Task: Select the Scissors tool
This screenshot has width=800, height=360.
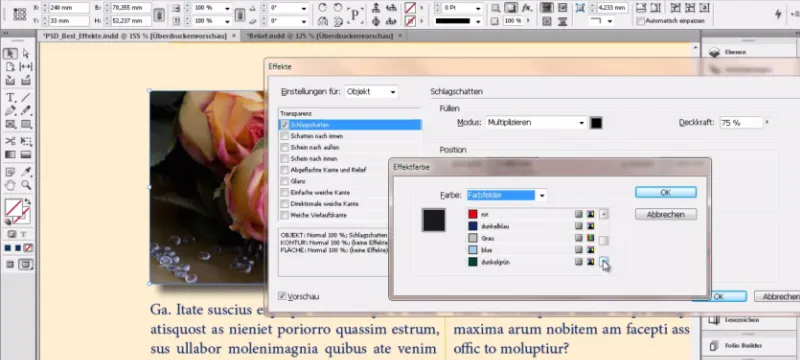Action: pyautogui.click(x=10, y=141)
